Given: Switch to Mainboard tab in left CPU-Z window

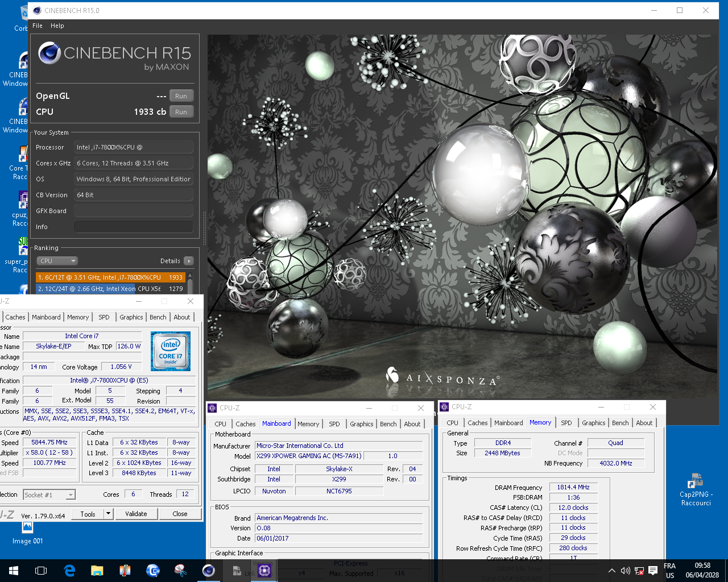Looking at the screenshot, I should click(46, 317).
